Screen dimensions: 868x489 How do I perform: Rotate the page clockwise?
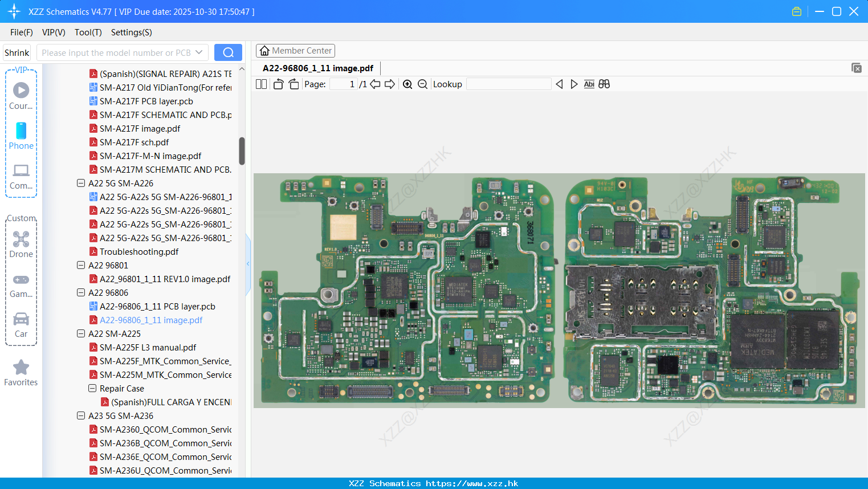click(294, 84)
